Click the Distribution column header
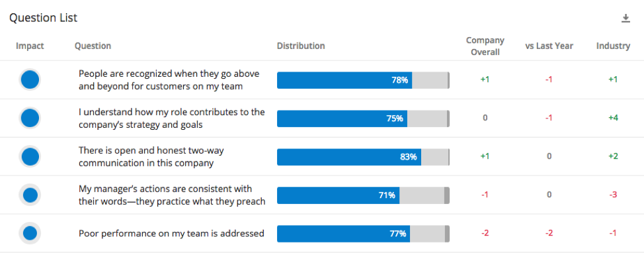The height and width of the screenshot is (259, 644). [x=301, y=46]
